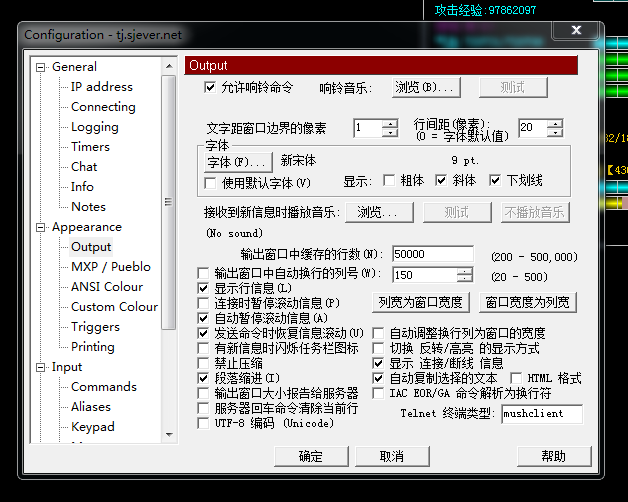Select Triggers in the tree

[x=95, y=327]
